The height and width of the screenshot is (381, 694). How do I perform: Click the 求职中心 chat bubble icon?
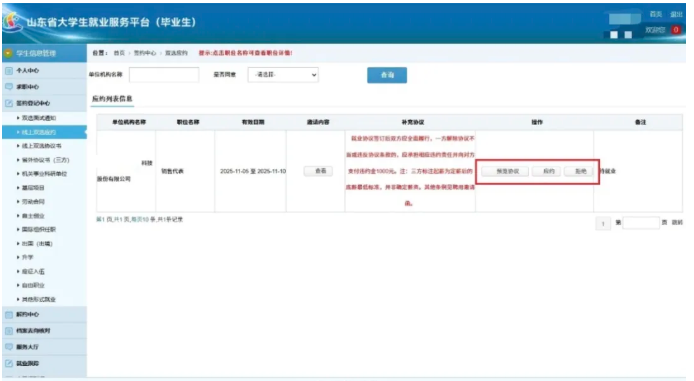(8, 87)
